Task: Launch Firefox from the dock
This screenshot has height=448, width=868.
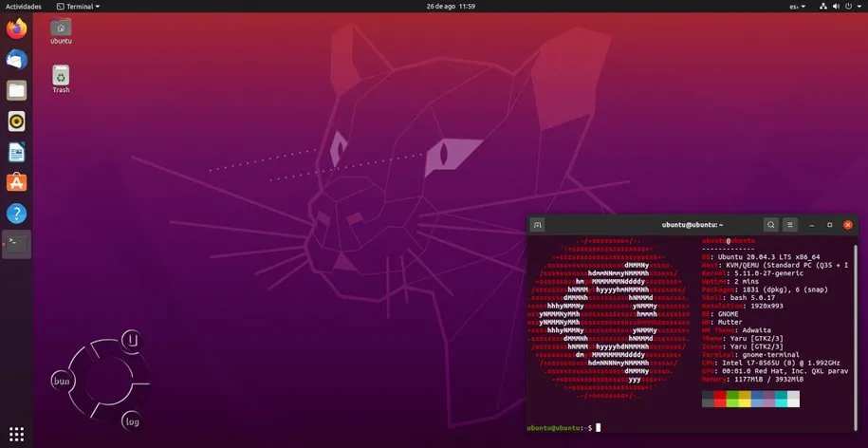Action: pyautogui.click(x=16, y=28)
